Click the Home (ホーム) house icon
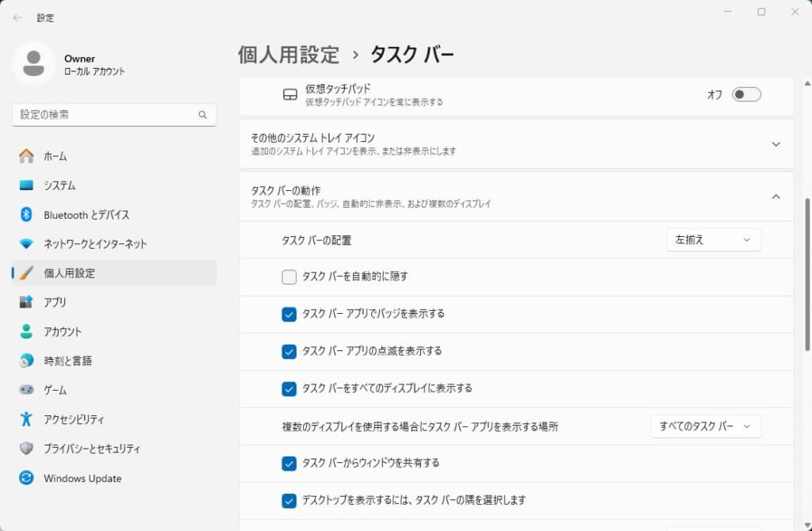 click(x=27, y=156)
